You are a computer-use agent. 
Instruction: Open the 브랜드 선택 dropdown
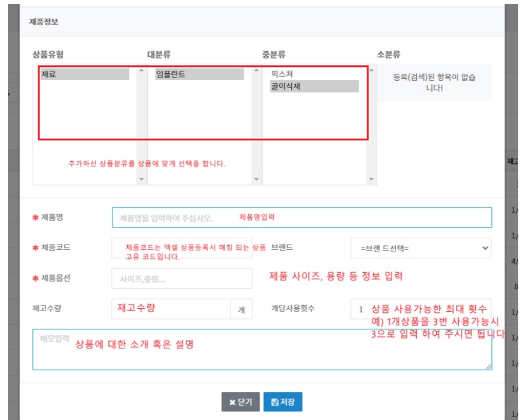421,248
